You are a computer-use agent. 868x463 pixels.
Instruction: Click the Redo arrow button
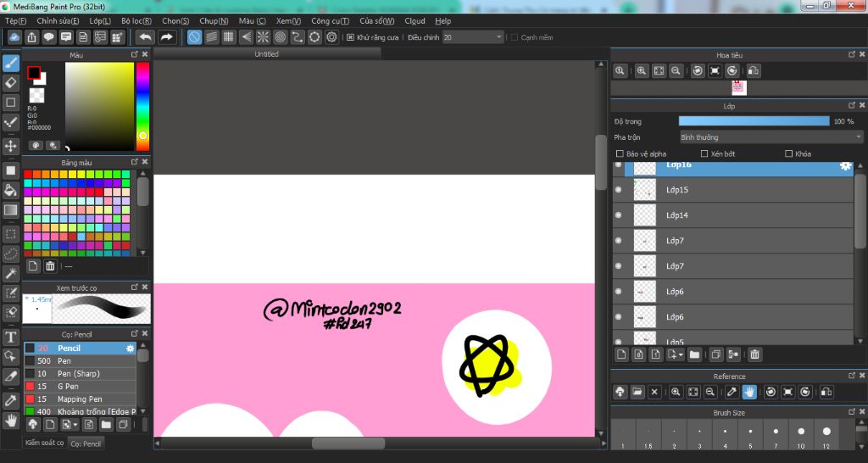[166, 37]
